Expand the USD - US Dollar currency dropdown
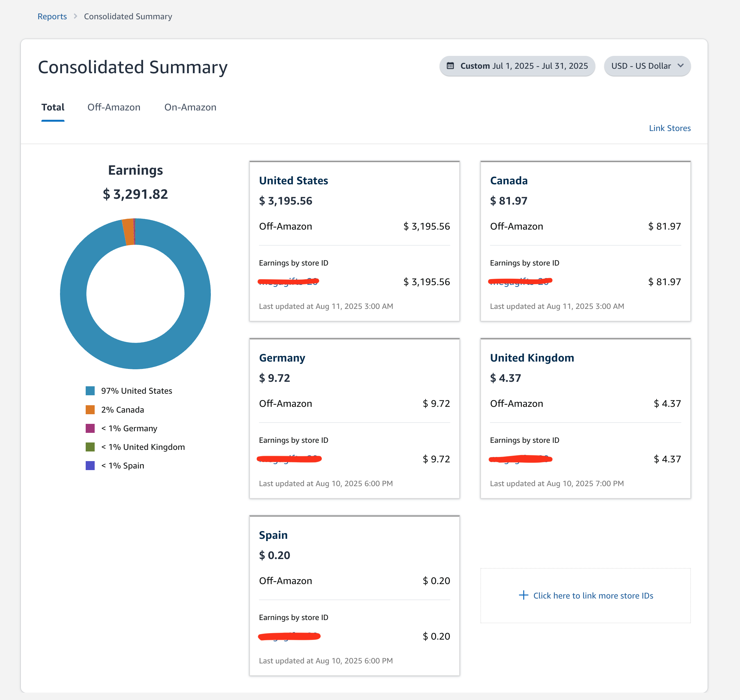 pos(647,66)
